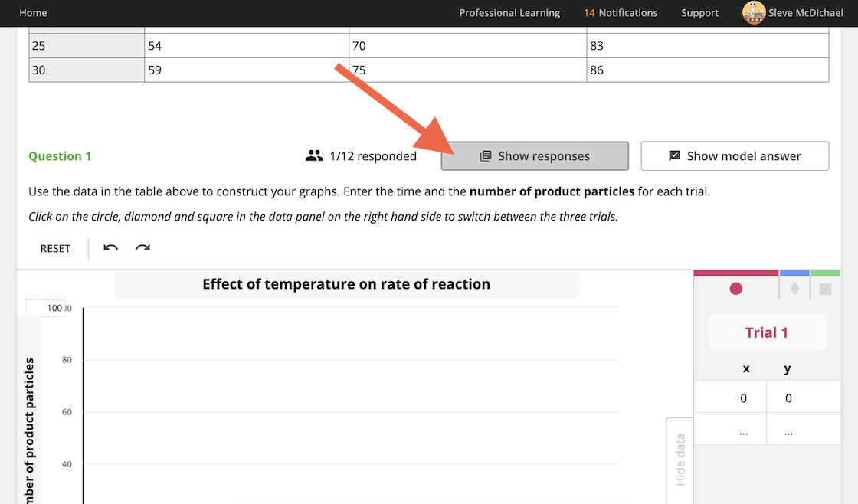This screenshot has width=858, height=504.
Task: Click the redo arrow above the graph
Action: point(142,248)
